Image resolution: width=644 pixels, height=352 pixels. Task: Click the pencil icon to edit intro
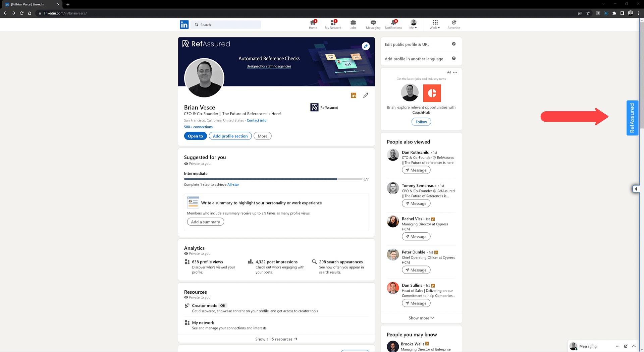(x=366, y=95)
